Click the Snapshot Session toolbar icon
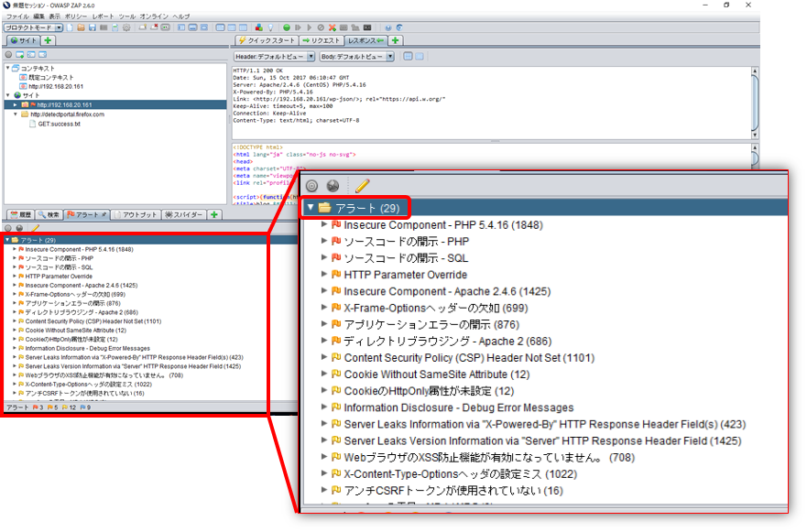 [104, 27]
